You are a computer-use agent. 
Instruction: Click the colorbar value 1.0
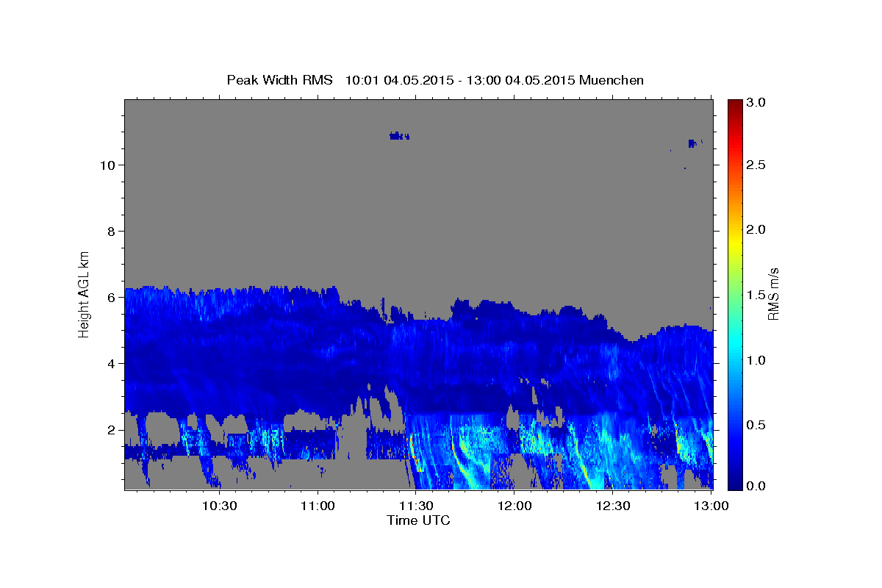[757, 360]
